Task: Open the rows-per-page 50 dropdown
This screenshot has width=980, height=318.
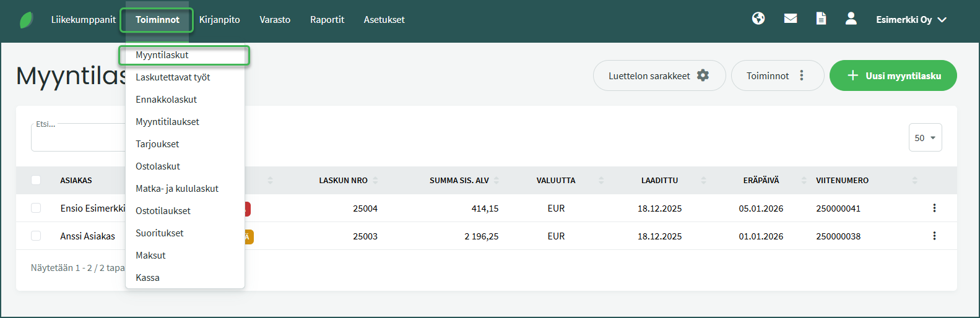Action: coord(925,138)
